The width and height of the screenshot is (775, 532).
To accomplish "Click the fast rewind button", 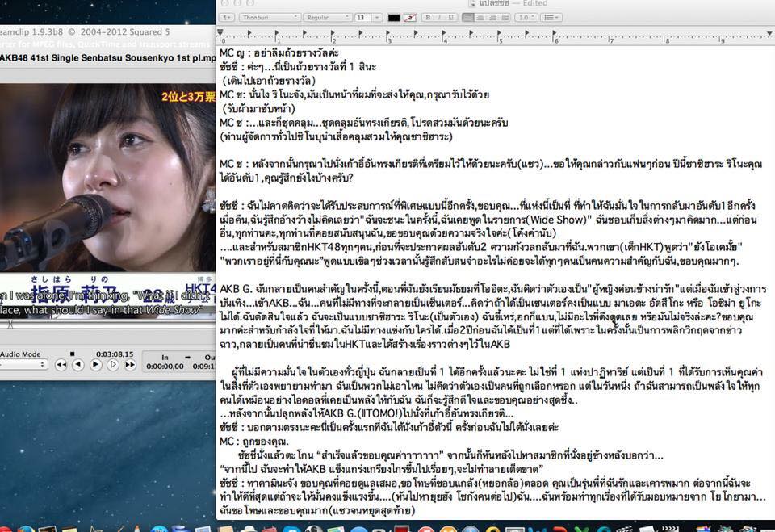I will 61,365.
